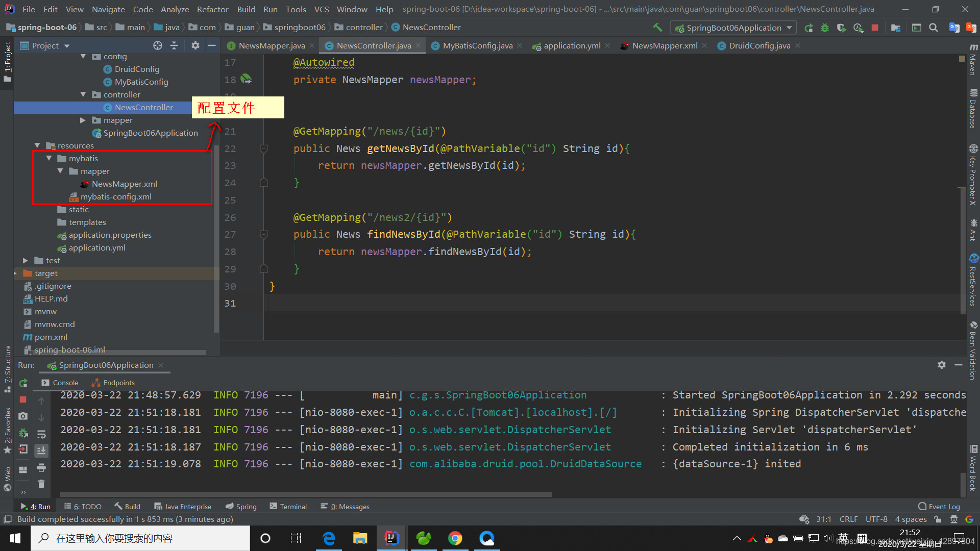
Task: Expand the test folder in the project tree
Action: (26, 261)
